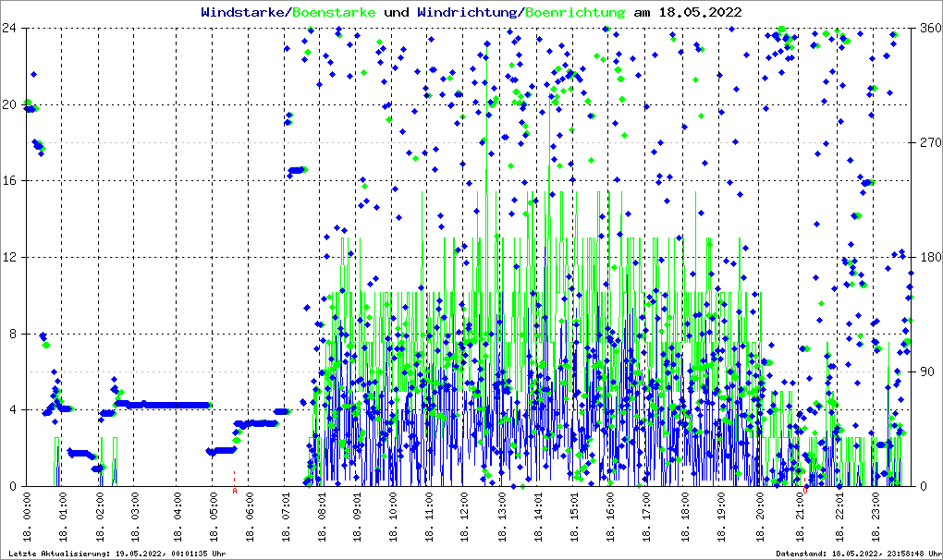Click the time label '18. 07:01'
The height and width of the screenshot is (560, 943).
(x=286, y=517)
